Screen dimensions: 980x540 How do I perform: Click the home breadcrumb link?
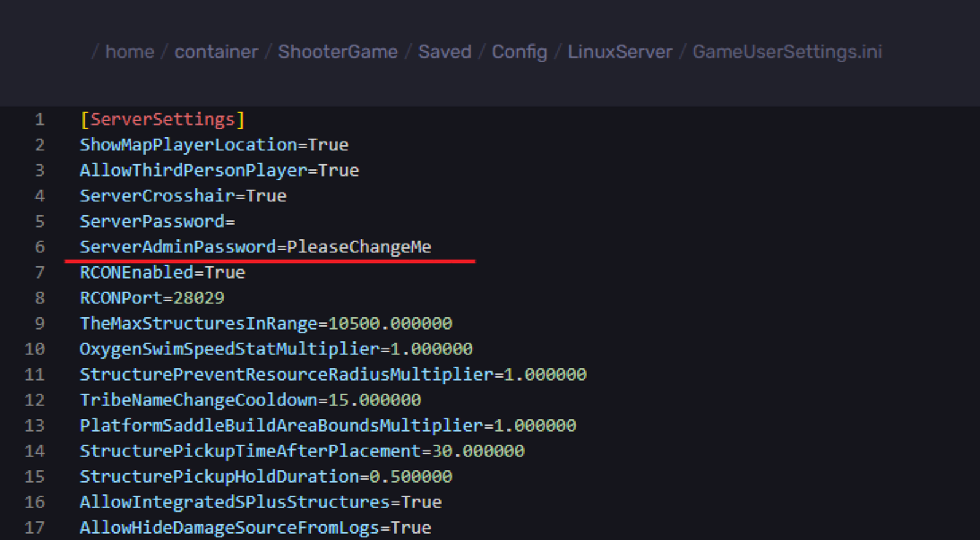[x=130, y=52]
